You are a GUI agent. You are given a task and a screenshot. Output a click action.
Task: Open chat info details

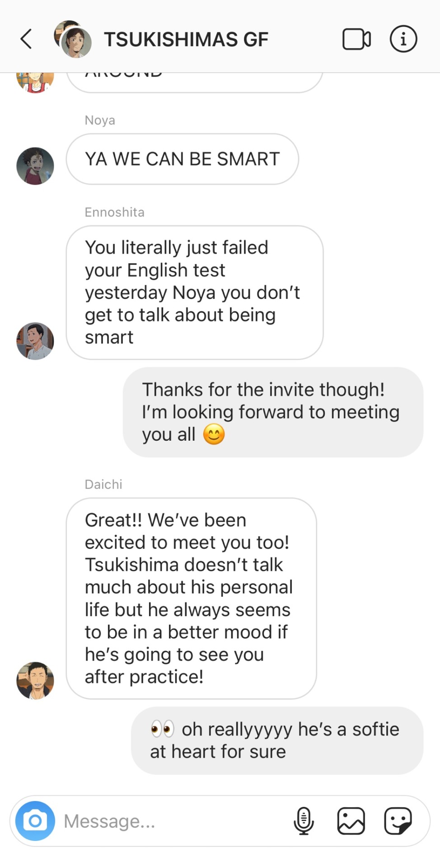[x=403, y=39]
